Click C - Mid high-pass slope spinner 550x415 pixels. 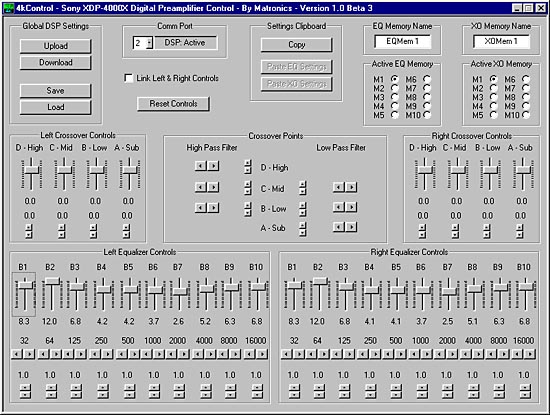point(248,188)
